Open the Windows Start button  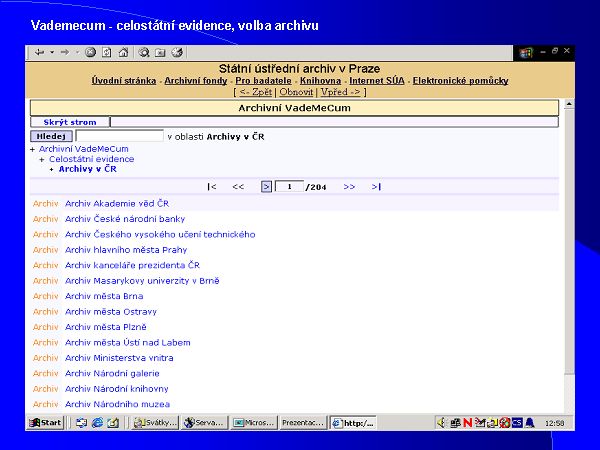[45, 423]
